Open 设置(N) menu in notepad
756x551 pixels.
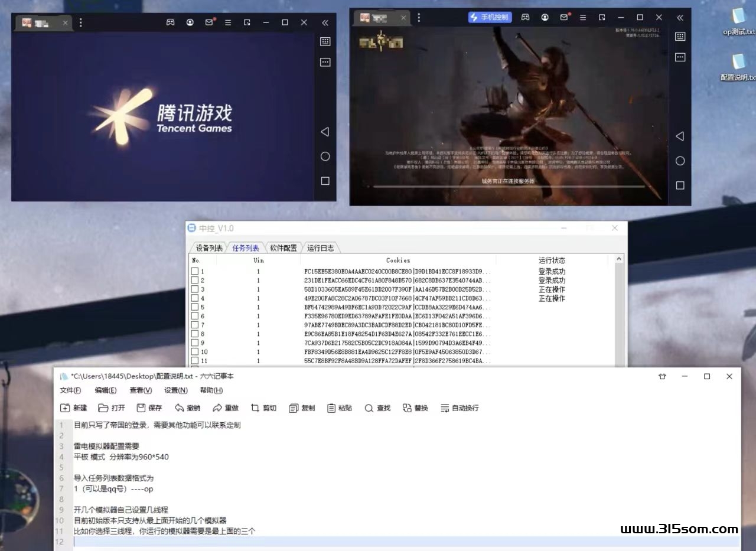[176, 390]
